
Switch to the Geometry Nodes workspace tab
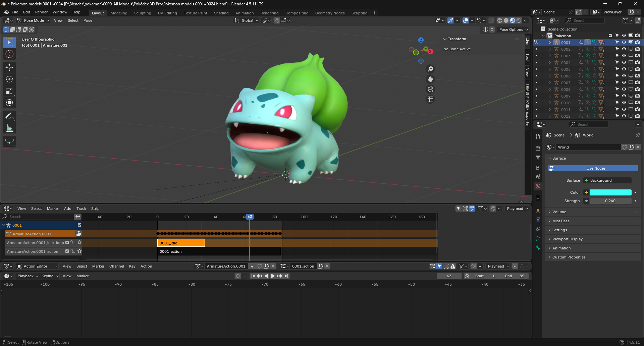coord(330,13)
